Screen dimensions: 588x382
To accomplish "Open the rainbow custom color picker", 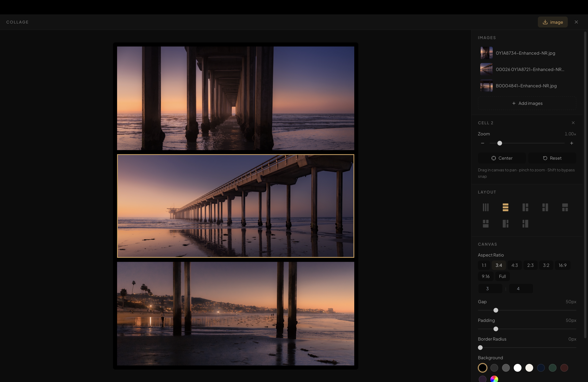I will [x=494, y=379].
